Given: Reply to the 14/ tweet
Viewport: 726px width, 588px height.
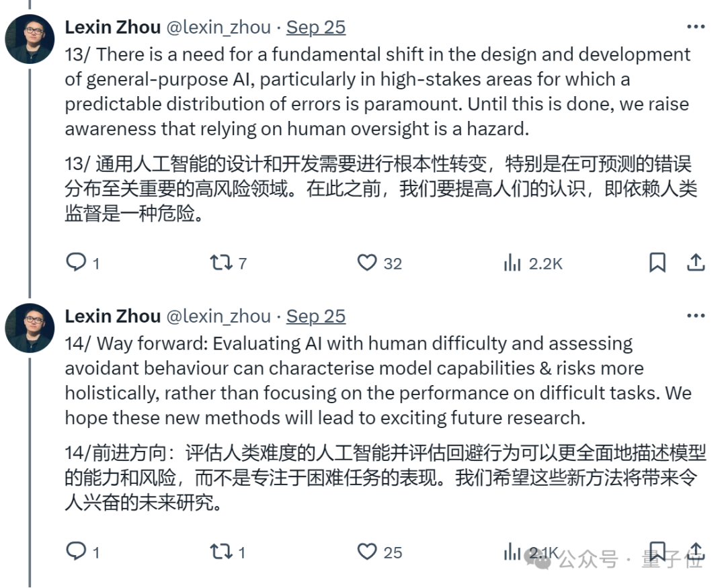Looking at the screenshot, I should pos(76,552).
